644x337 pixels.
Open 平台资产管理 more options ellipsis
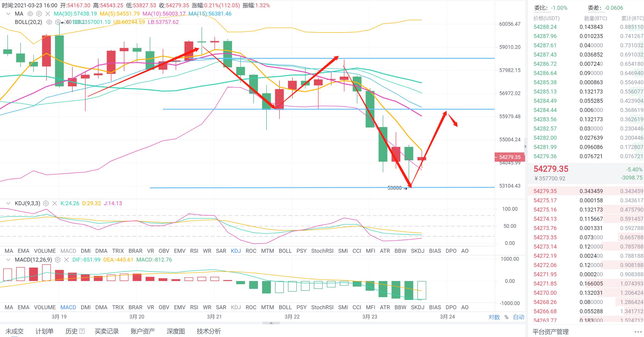(x=638, y=332)
